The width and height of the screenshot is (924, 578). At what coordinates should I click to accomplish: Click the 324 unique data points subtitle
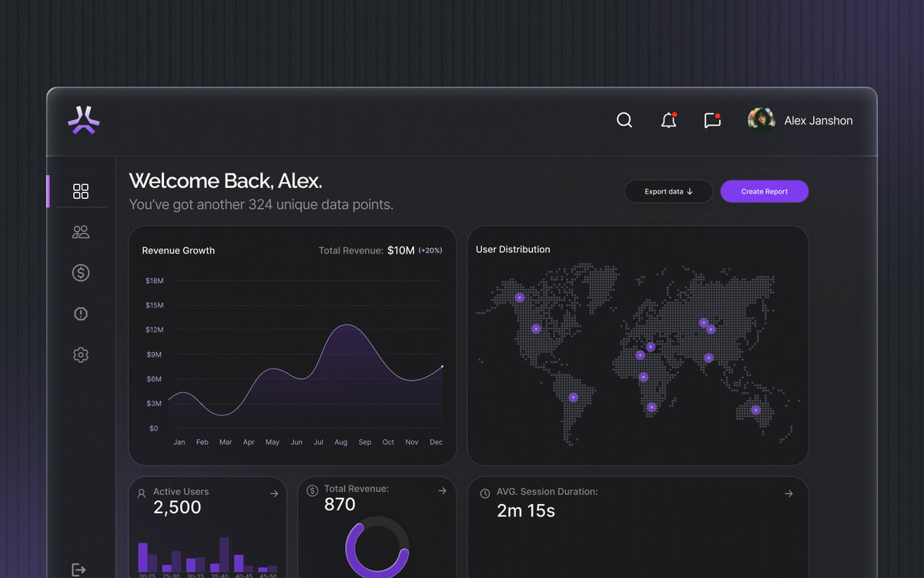261,205
